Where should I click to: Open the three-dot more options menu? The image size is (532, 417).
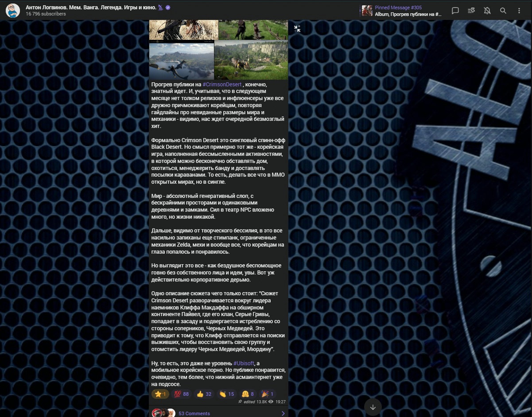(x=519, y=11)
